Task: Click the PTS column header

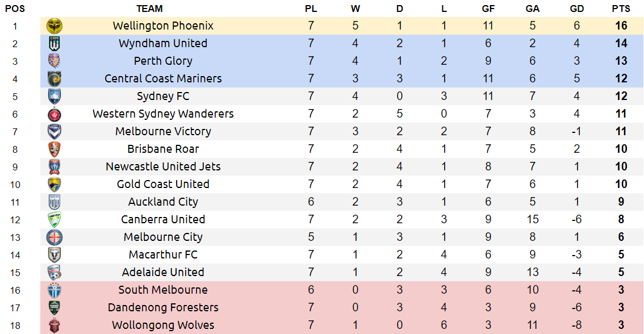Action: (x=621, y=9)
